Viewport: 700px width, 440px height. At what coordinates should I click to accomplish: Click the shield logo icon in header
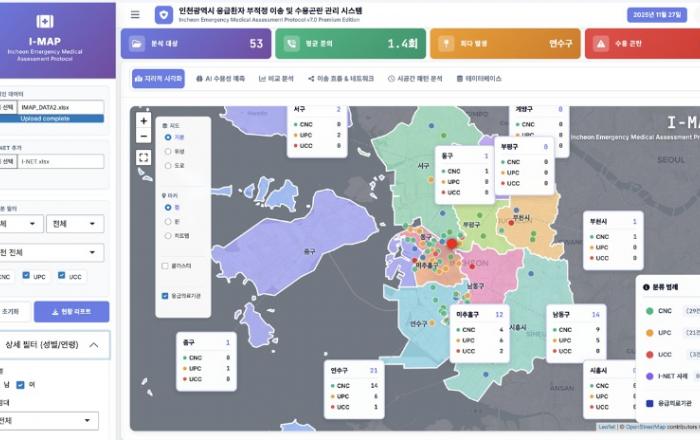[163, 15]
